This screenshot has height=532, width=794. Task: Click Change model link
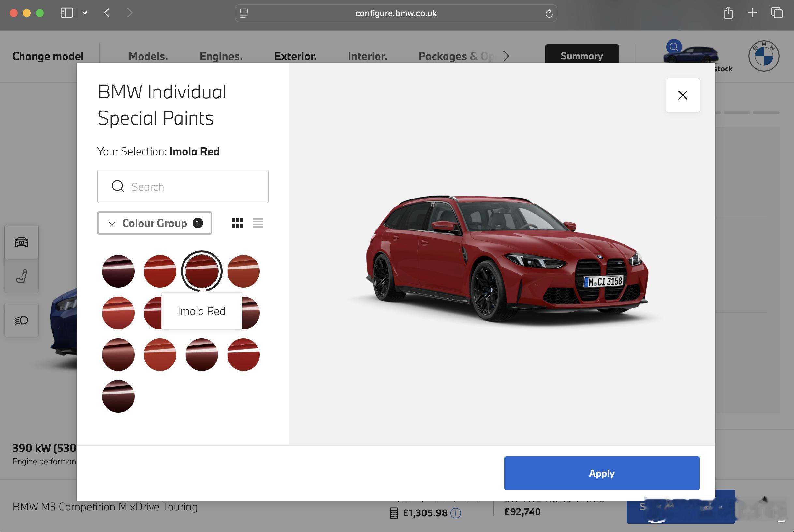click(48, 56)
